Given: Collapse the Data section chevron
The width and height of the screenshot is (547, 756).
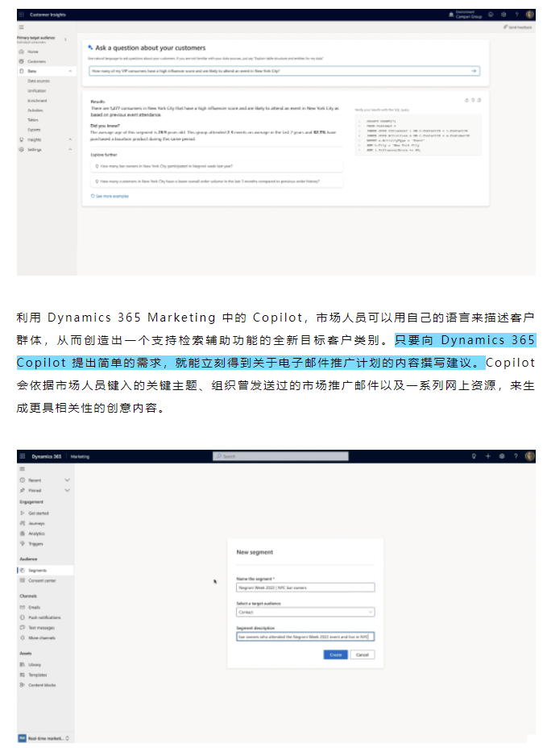Looking at the screenshot, I should [x=70, y=72].
